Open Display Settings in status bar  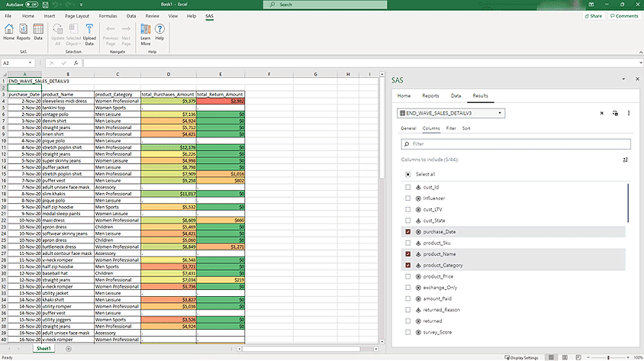(521, 358)
